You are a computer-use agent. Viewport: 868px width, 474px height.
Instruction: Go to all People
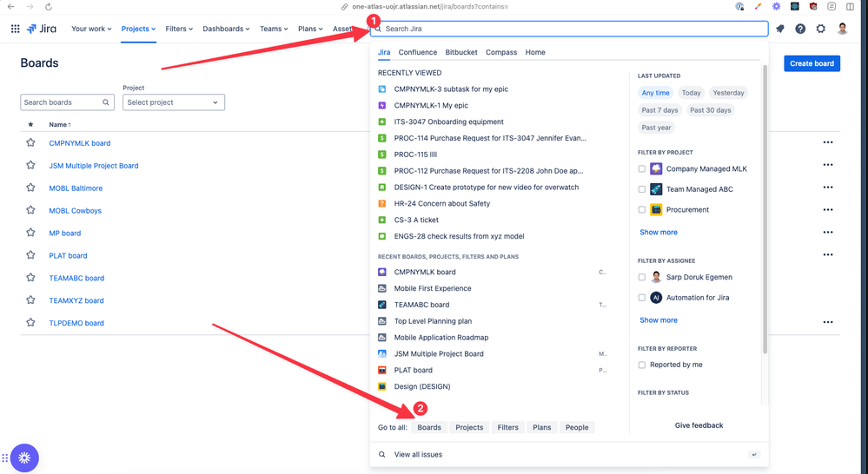click(x=577, y=427)
